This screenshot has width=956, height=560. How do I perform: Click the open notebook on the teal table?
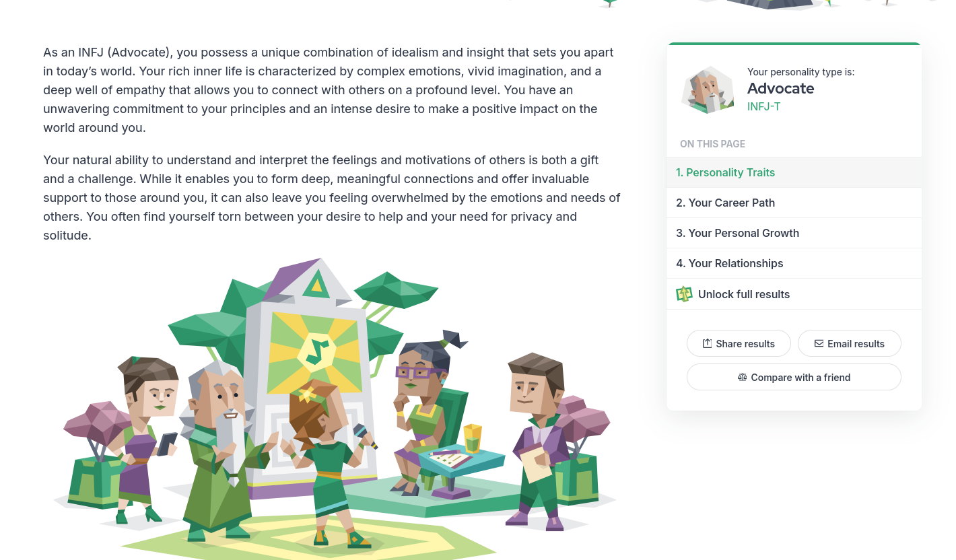pos(452,458)
